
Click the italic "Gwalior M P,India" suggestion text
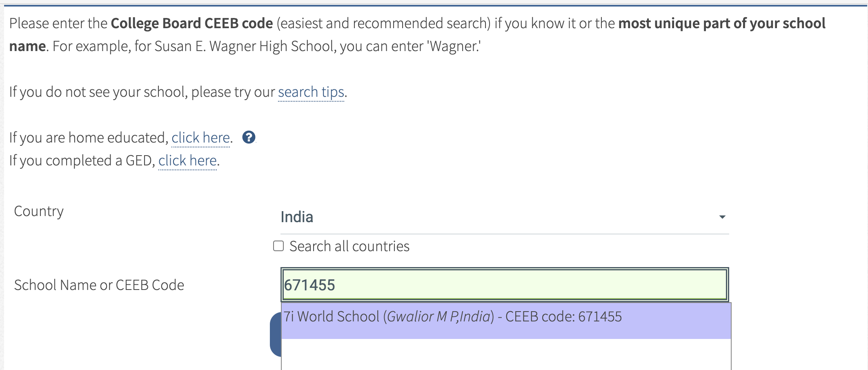438,317
